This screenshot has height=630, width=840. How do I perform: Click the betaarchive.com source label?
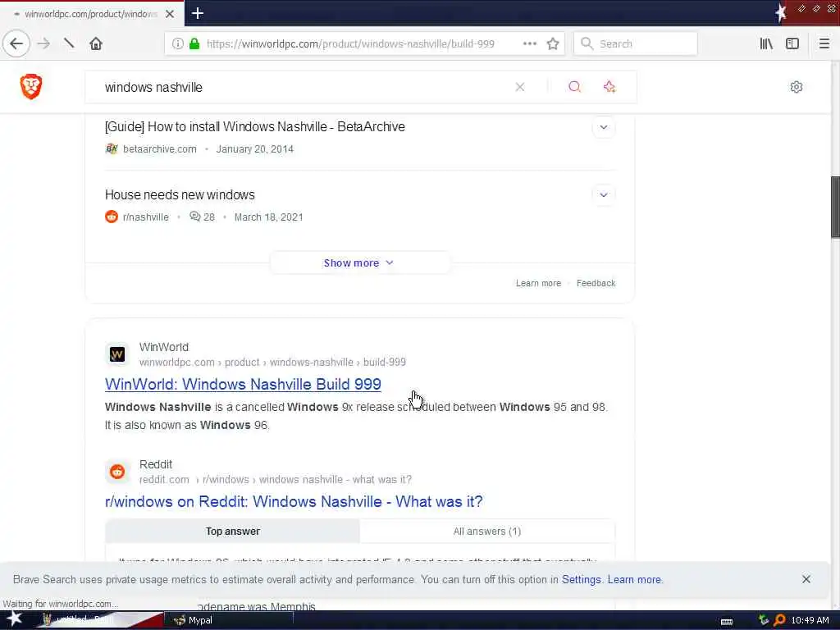(160, 149)
